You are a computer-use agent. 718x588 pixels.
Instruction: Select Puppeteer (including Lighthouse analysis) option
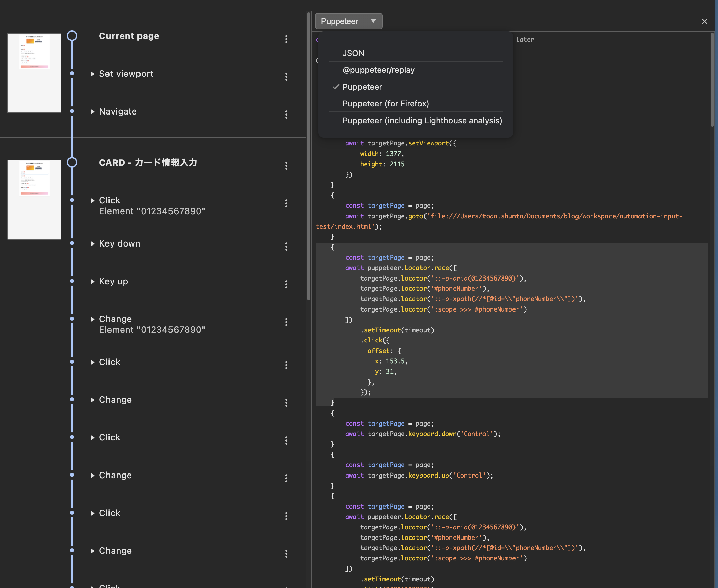[x=416, y=121]
